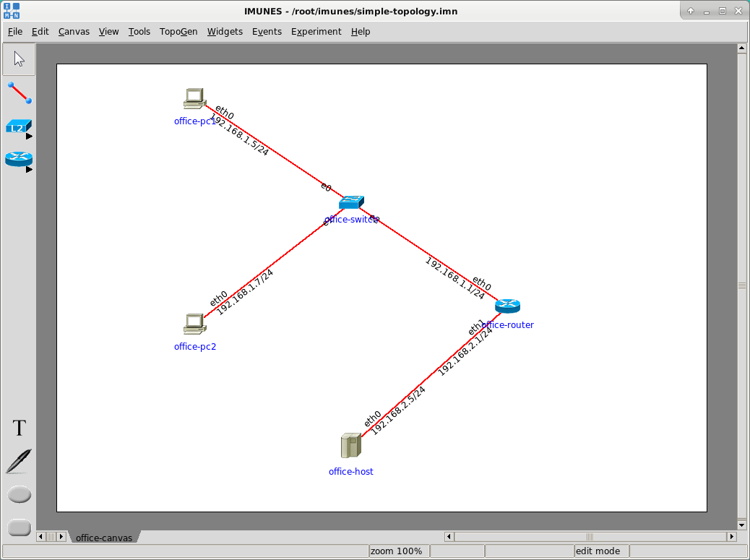Open the Tools menu

tap(139, 32)
